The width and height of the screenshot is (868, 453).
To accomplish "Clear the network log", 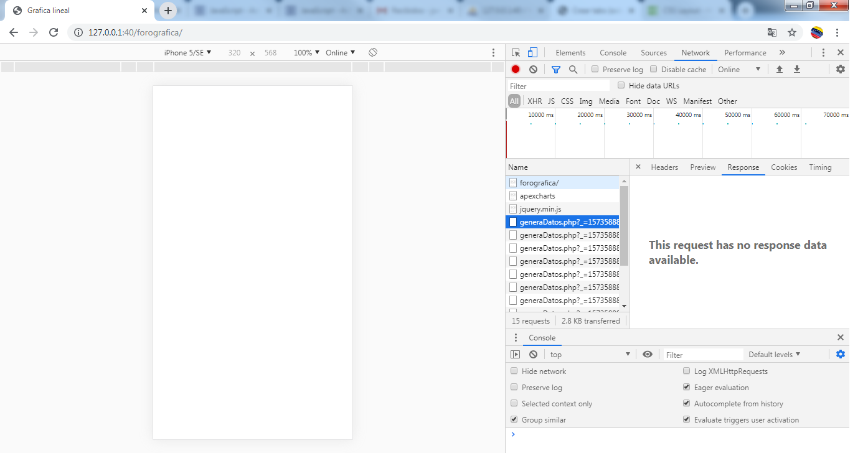I will pos(533,69).
